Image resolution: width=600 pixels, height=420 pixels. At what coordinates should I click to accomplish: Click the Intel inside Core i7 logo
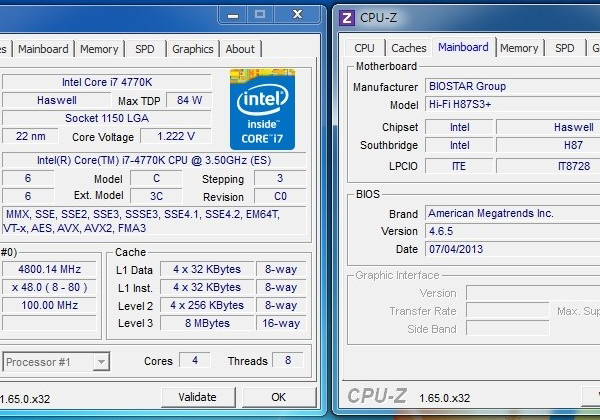pos(262,109)
